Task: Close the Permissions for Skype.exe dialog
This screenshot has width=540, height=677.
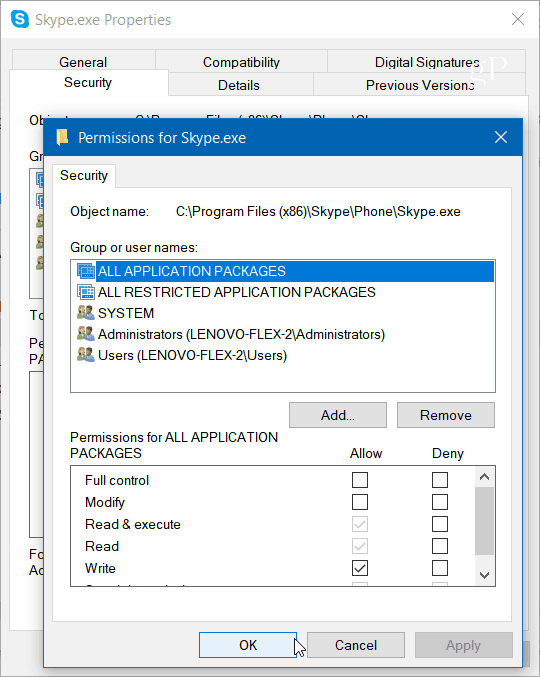Action: pos(501,137)
